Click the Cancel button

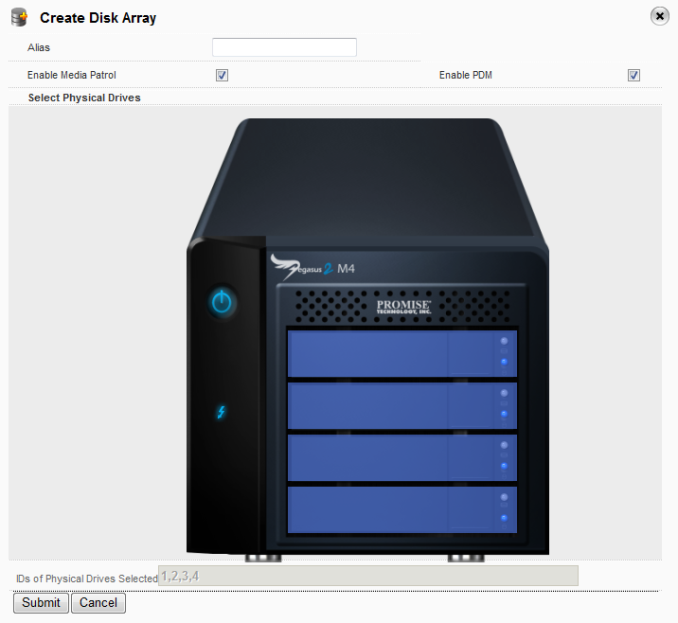98,603
